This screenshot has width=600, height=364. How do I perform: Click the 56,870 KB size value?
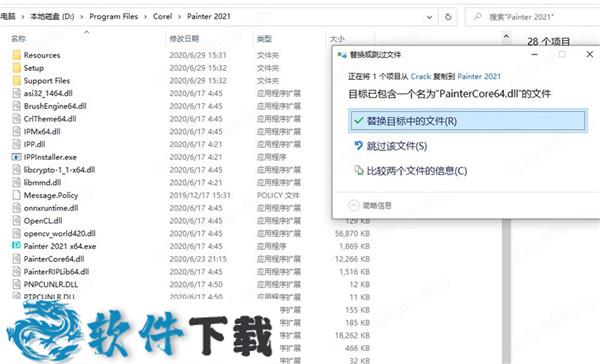(x=352, y=233)
